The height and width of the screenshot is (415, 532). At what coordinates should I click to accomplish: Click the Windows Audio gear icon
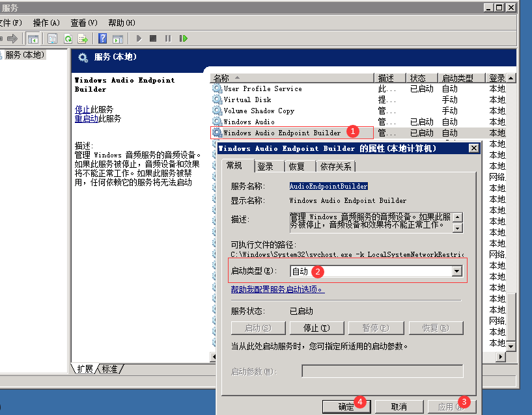[217, 122]
